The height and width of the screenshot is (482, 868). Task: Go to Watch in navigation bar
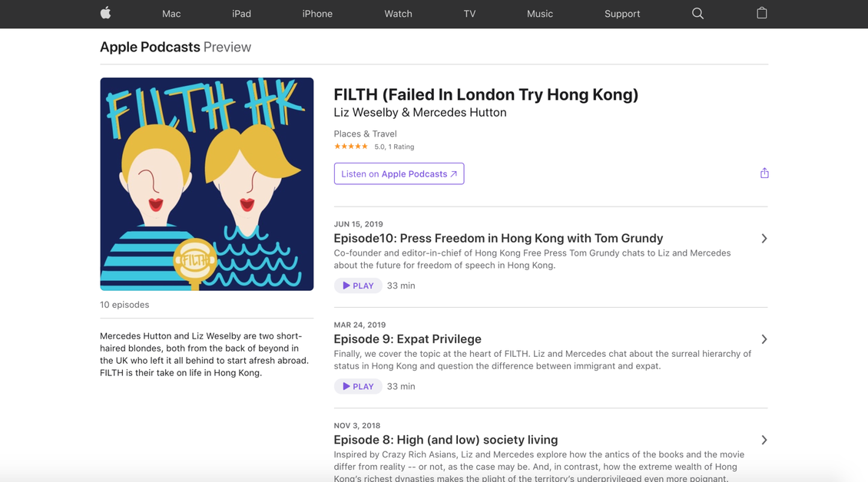pyautogui.click(x=398, y=14)
